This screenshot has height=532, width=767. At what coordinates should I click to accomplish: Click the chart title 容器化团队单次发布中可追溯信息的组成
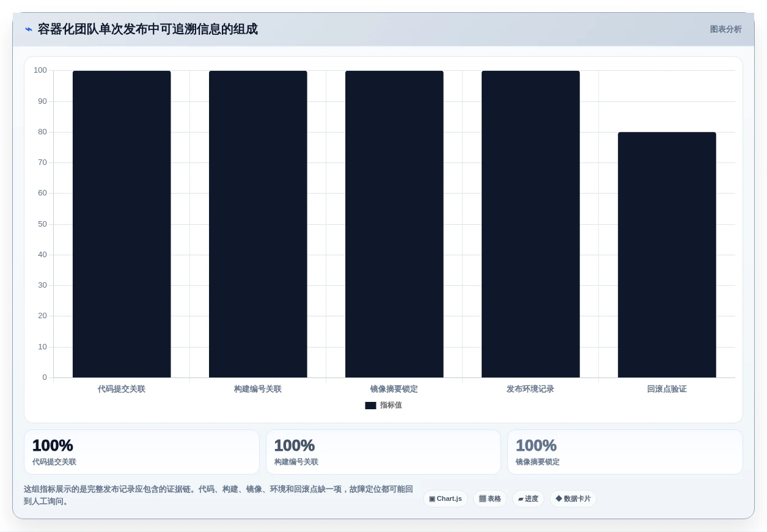[x=148, y=29]
